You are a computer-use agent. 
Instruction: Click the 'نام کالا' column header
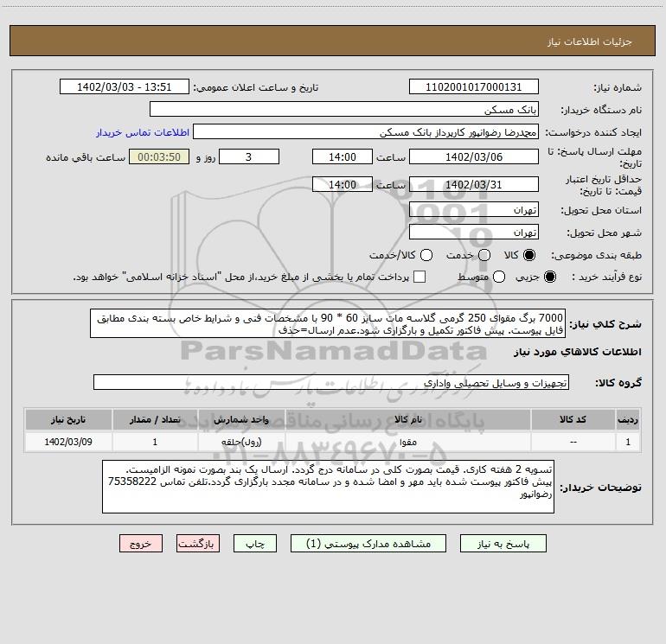(414, 419)
